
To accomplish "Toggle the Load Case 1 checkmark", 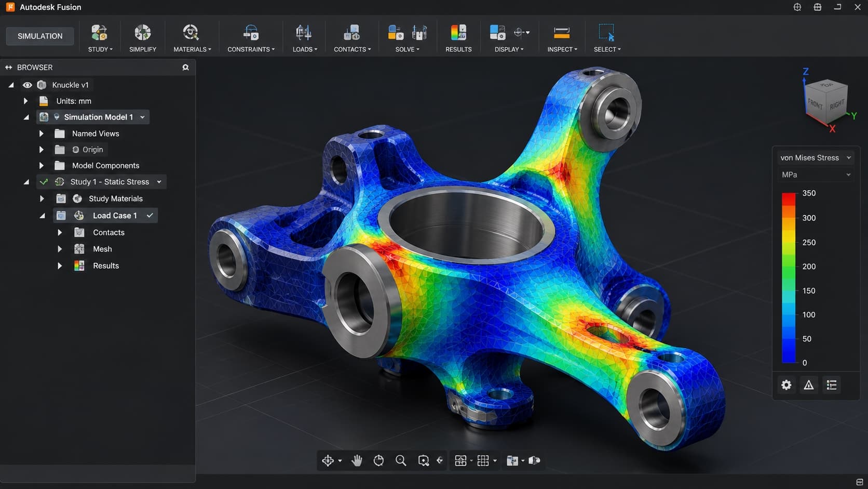I will pyautogui.click(x=150, y=215).
